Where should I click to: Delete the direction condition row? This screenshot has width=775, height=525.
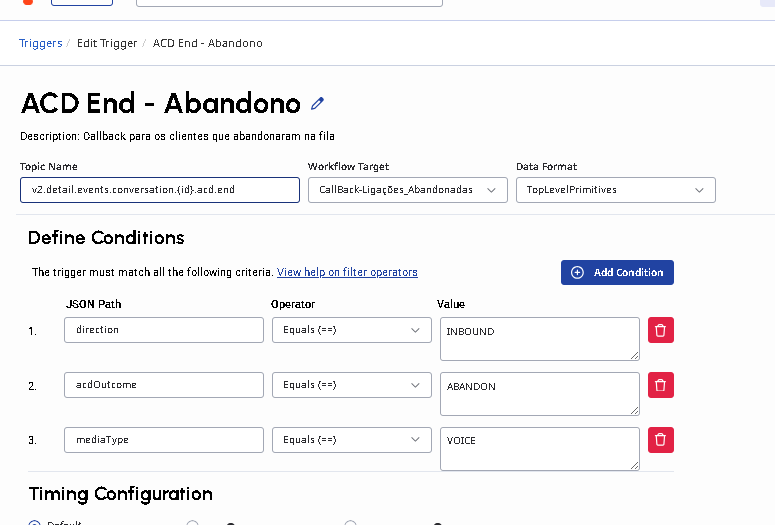point(660,330)
